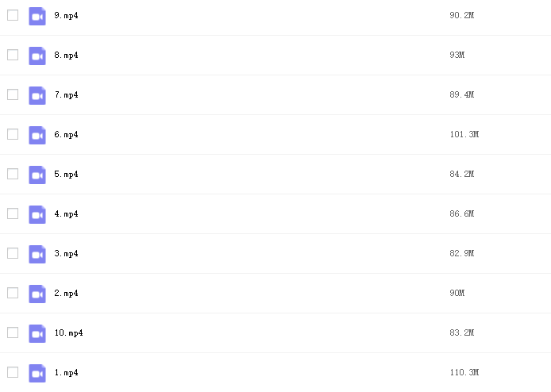Select the 7.mp4 file name
551x392 pixels.
[66, 95]
